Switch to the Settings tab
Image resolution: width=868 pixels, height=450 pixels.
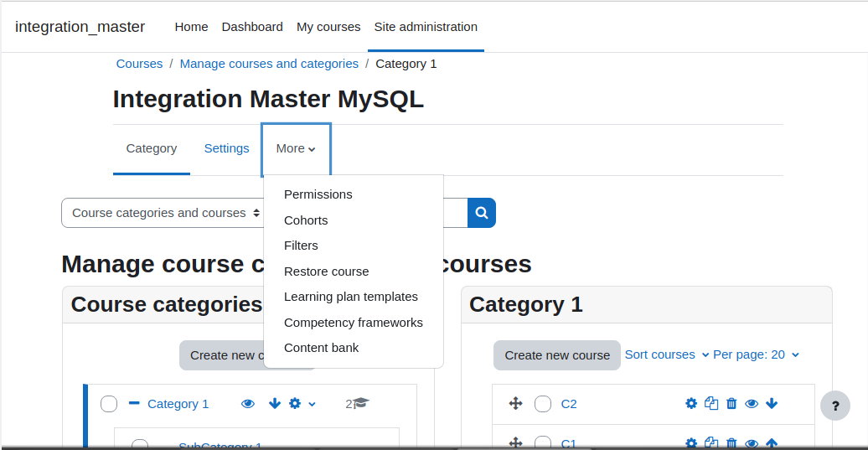(226, 148)
